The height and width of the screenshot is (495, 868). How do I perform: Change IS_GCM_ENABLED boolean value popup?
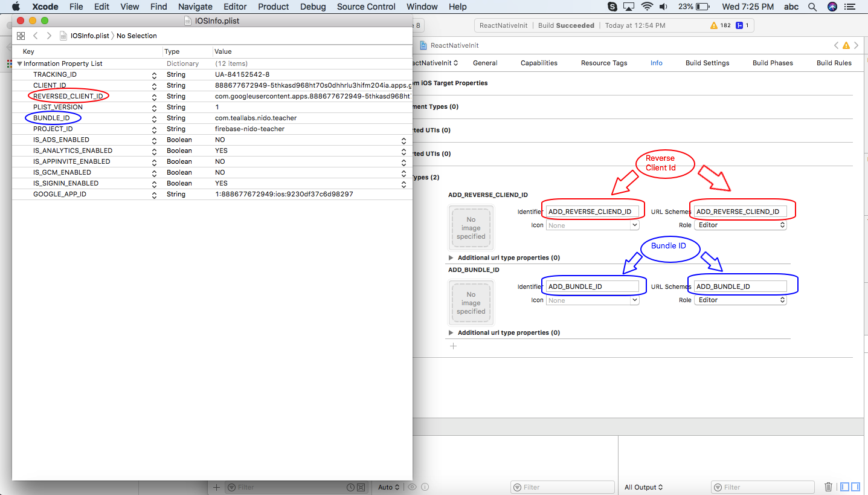[x=403, y=172]
